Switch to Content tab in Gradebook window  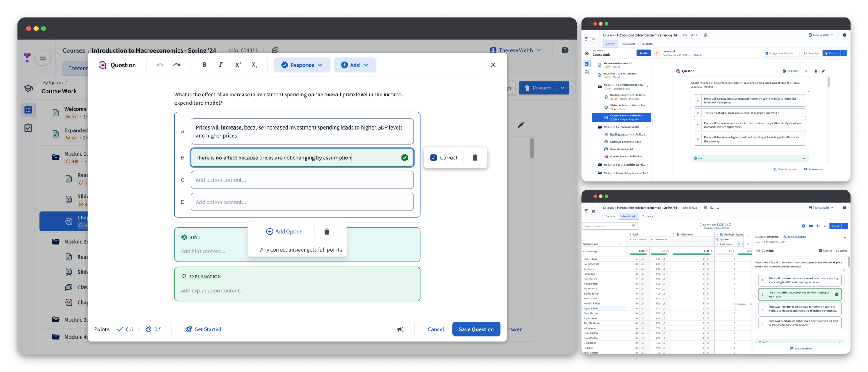(x=610, y=216)
